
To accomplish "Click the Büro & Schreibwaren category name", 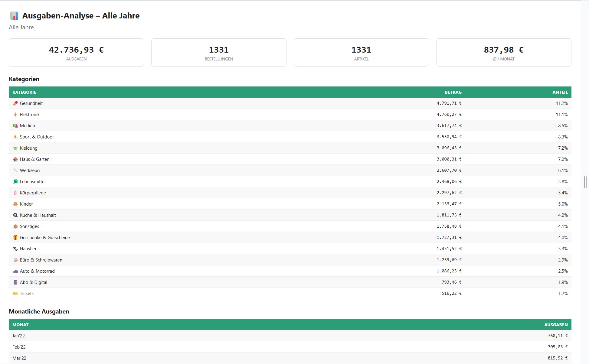I will (x=41, y=260).
